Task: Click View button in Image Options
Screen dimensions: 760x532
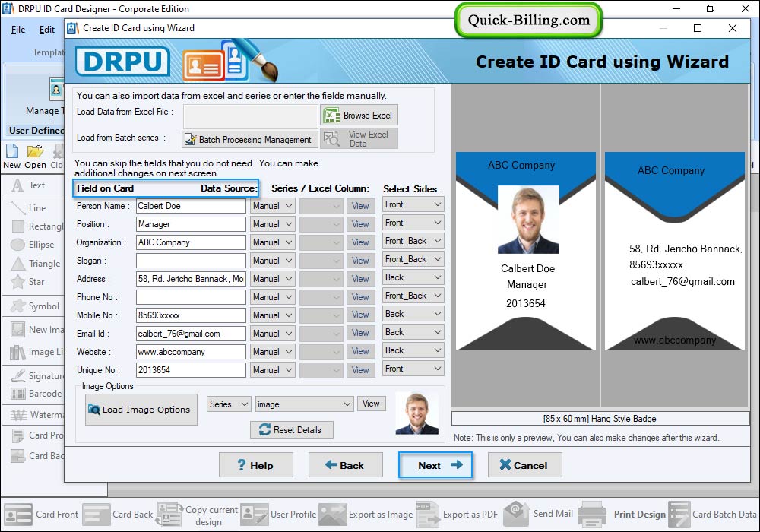Action: [x=372, y=404]
